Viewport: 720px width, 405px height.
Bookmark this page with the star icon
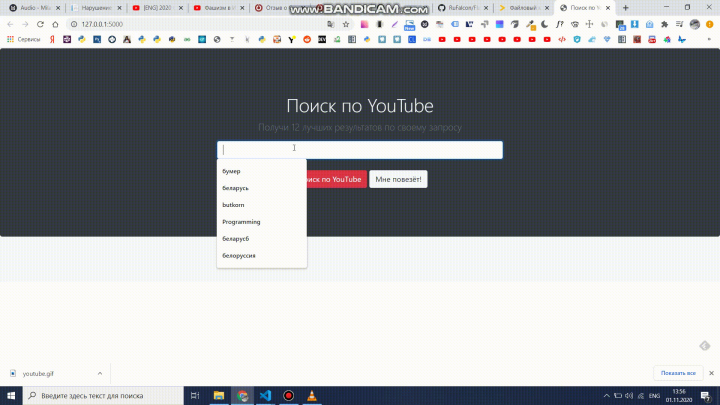(346, 24)
